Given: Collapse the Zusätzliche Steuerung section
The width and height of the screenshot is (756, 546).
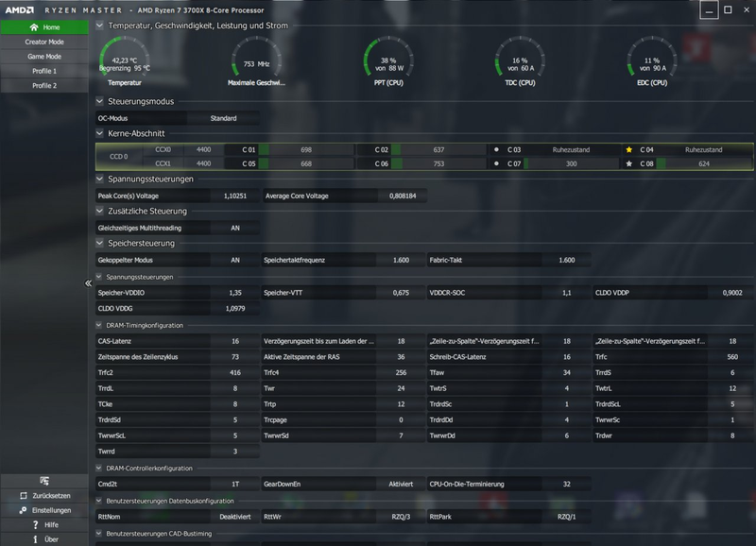Looking at the screenshot, I should (x=100, y=211).
